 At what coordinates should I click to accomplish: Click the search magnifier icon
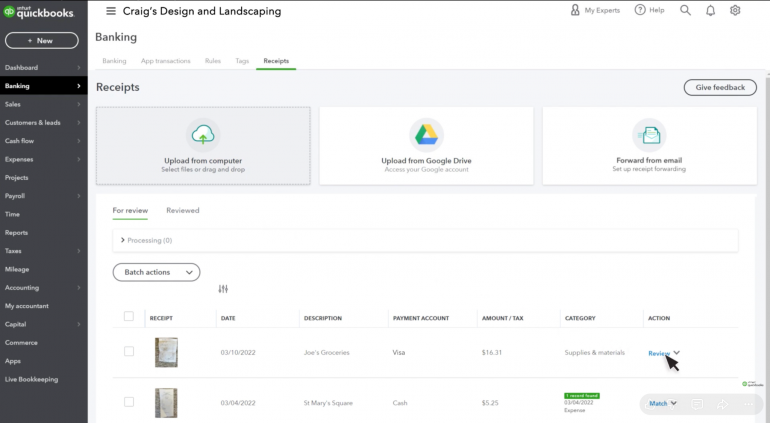[x=685, y=10]
